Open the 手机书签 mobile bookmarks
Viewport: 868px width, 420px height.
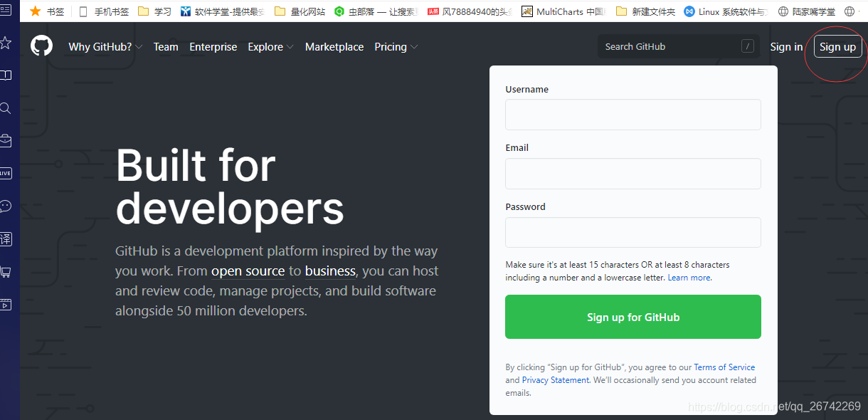[104, 11]
